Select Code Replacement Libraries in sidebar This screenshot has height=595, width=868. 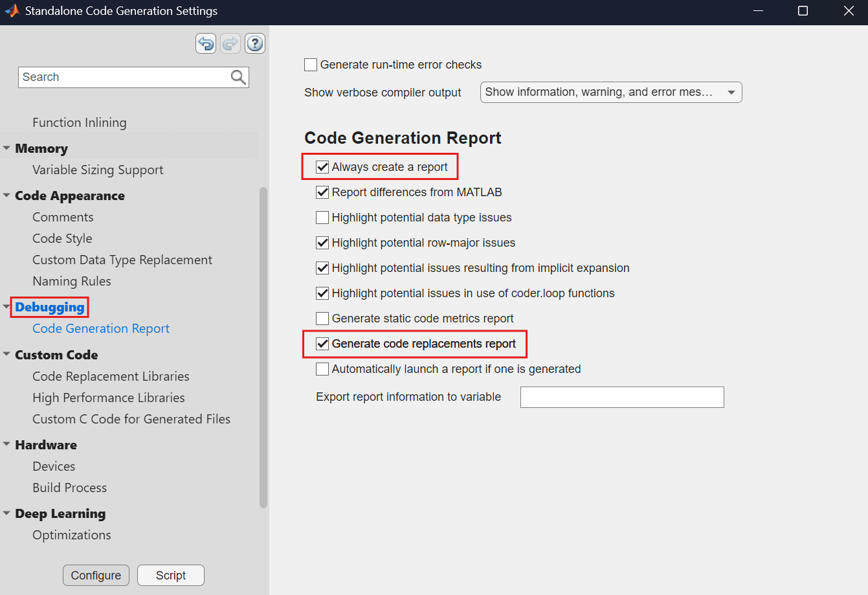click(111, 376)
